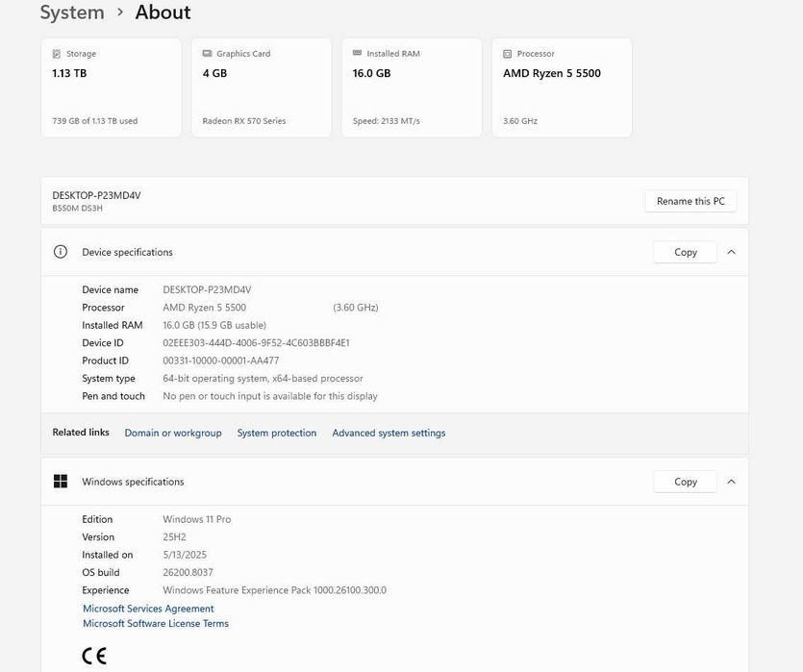Open the Storage 1.13 TB card
The width and height of the screenshot is (803, 672).
point(111,88)
